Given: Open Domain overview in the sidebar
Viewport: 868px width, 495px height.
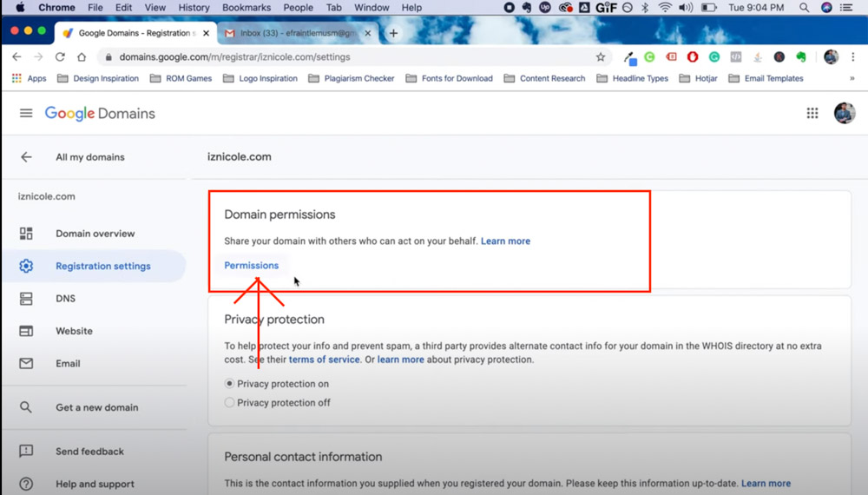Looking at the screenshot, I should [x=95, y=234].
